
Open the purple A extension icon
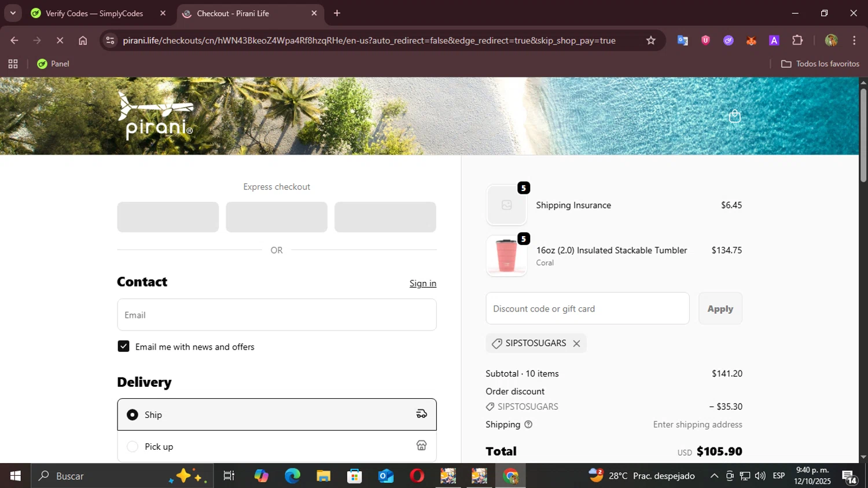(x=774, y=41)
